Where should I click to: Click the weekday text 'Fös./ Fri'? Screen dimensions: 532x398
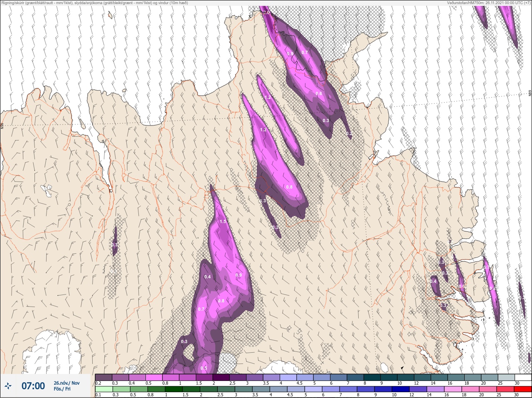pyautogui.click(x=62, y=389)
